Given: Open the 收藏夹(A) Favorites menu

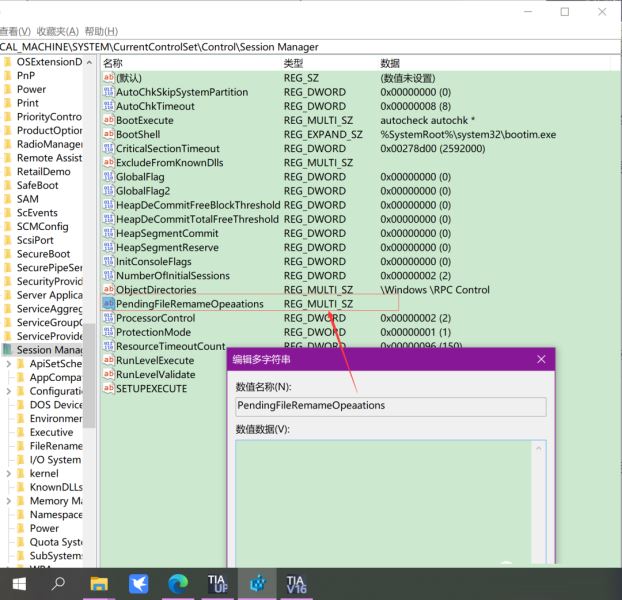Looking at the screenshot, I should pyautogui.click(x=58, y=31).
